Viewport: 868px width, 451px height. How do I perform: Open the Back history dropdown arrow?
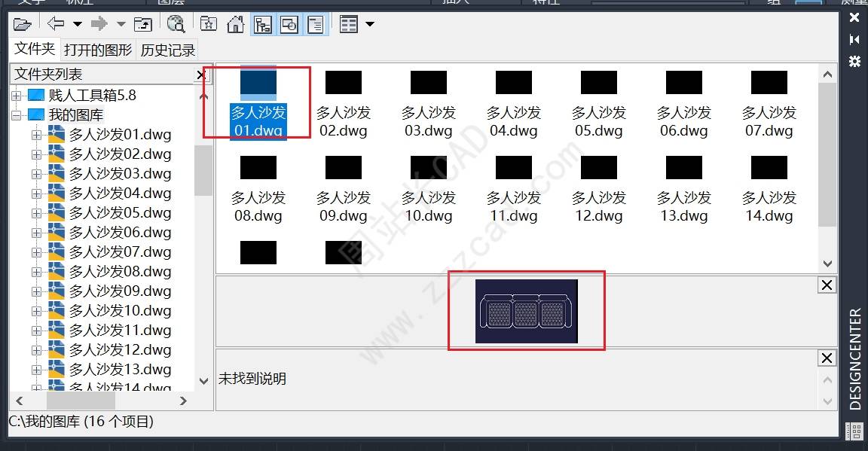pos(78,24)
